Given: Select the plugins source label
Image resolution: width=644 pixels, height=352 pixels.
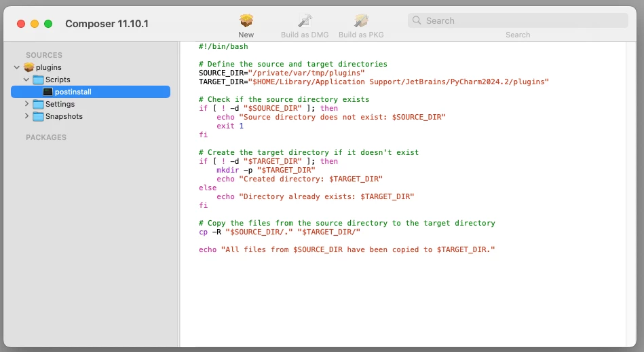Looking at the screenshot, I should tap(48, 67).
